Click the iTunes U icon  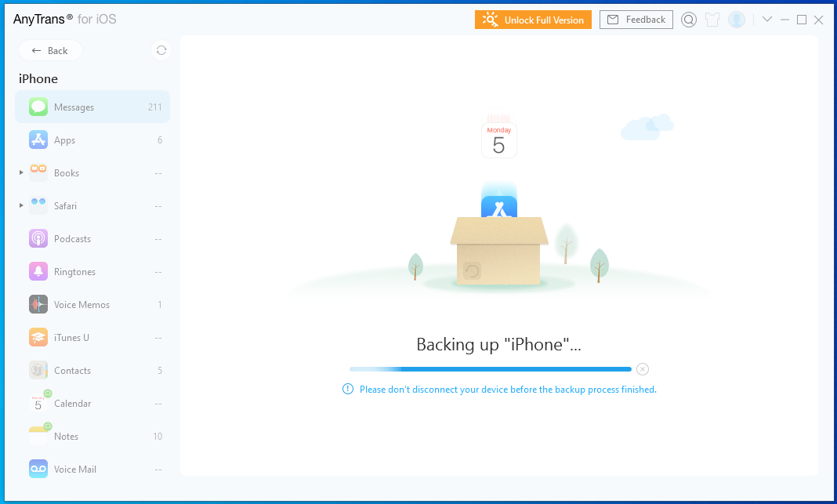click(x=38, y=337)
